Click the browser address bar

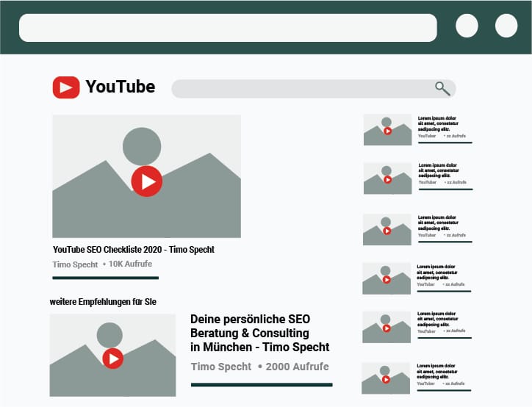(228, 28)
